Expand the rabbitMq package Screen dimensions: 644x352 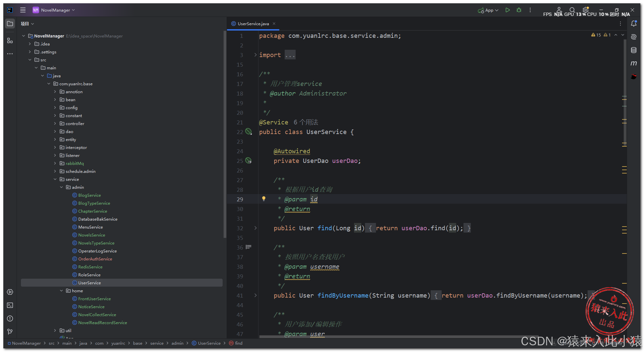tap(55, 163)
